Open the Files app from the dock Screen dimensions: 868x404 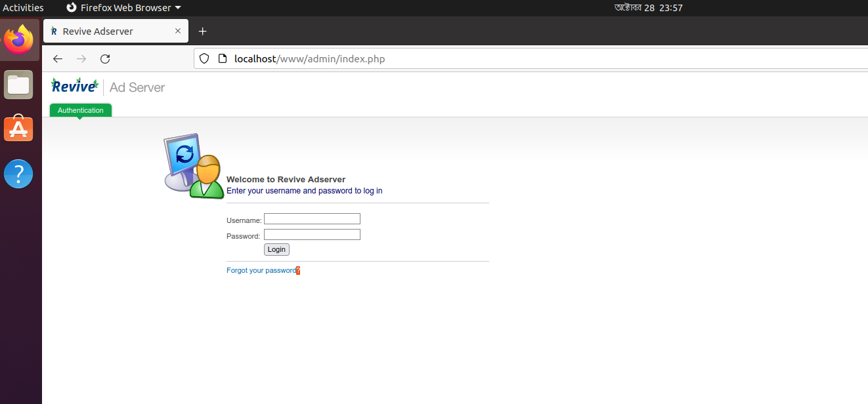[18, 84]
